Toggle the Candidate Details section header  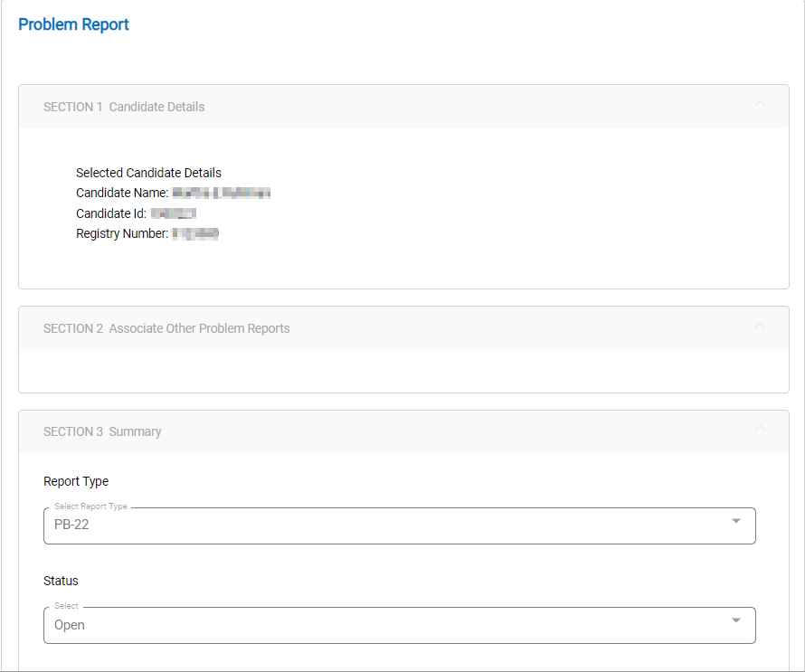(124, 107)
